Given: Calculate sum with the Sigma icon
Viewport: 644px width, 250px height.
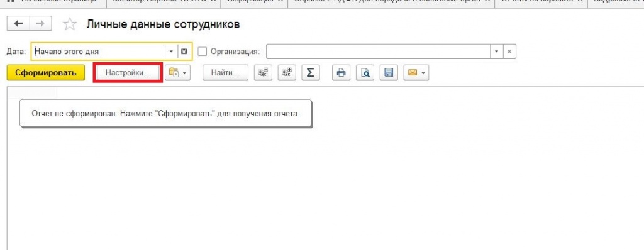Looking at the screenshot, I should click(x=311, y=73).
